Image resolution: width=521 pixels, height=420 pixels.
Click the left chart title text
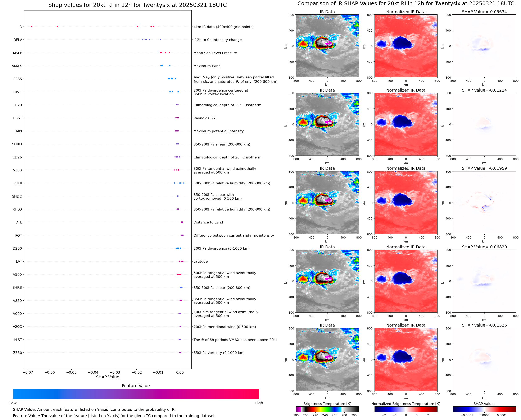pos(137,5)
